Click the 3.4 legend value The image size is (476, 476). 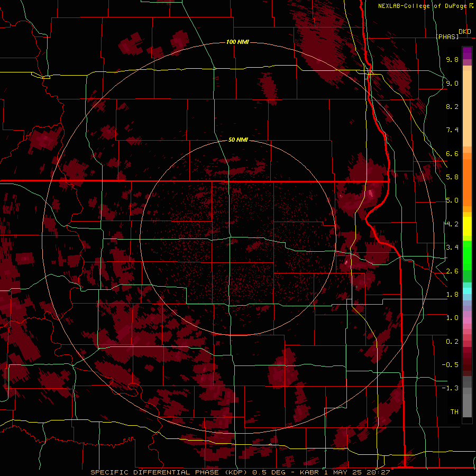452,248
